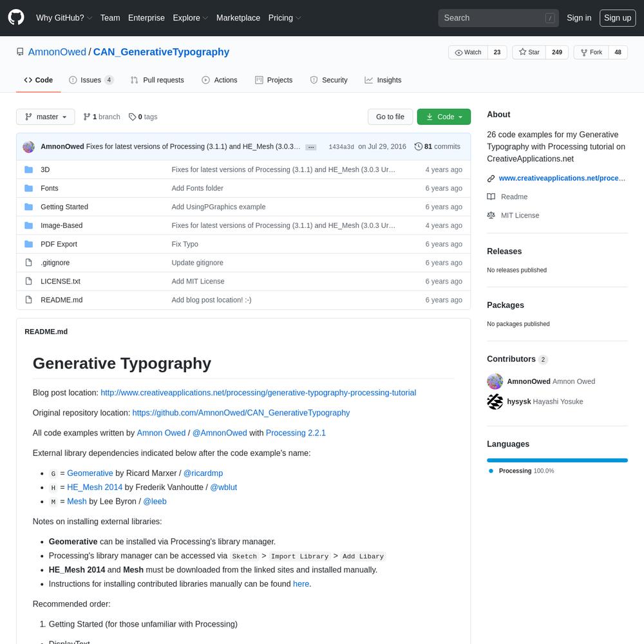Expand the Explore dropdown menu

191,18
